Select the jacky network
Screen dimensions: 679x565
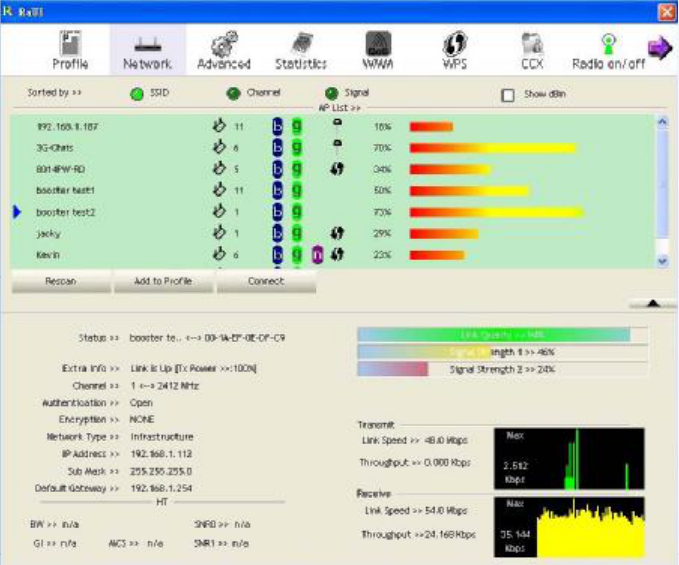[x=332, y=233]
